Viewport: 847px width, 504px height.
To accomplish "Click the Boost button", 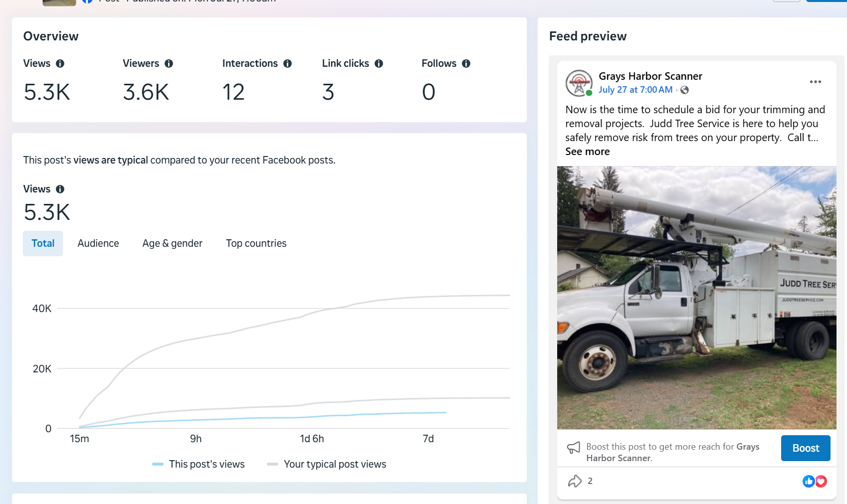I will (x=806, y=448).
